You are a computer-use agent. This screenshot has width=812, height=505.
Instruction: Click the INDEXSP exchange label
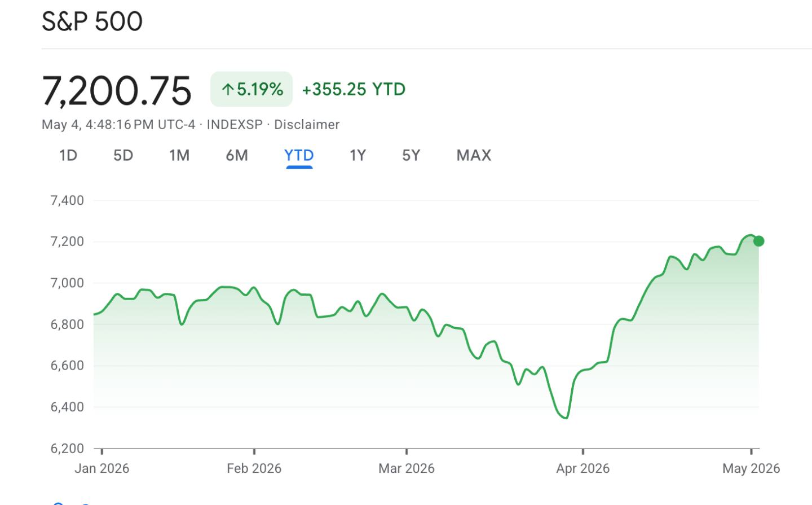point(235,125)
